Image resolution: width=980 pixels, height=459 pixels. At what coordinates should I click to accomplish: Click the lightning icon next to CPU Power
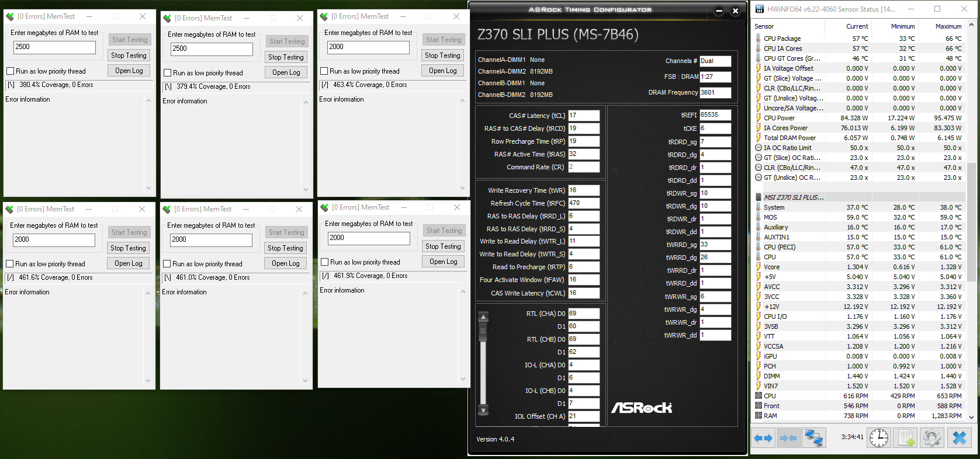[759, 118]
